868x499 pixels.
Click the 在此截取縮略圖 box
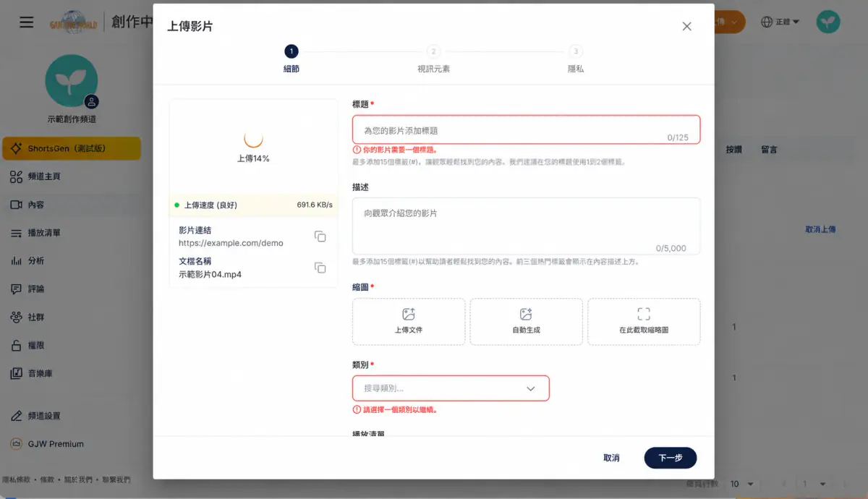coord(644,322)
